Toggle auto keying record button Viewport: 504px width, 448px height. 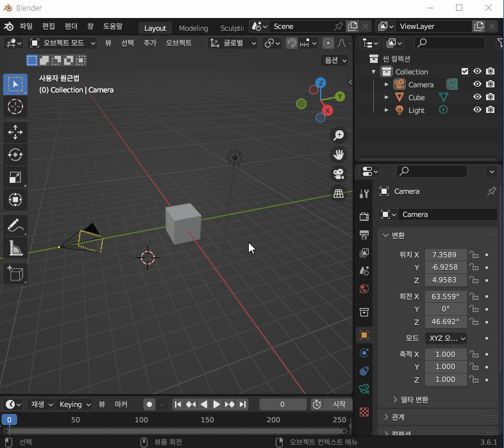[x=149, y=404]
